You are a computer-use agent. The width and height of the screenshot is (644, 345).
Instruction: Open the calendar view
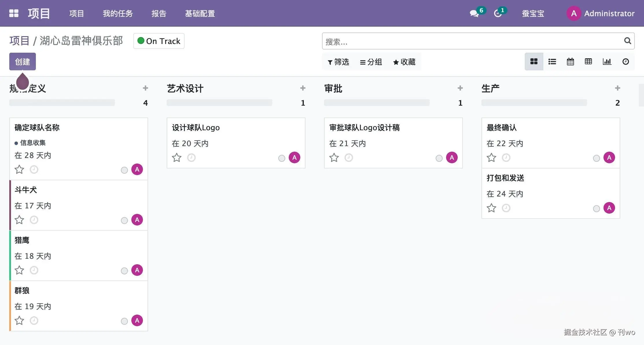570,61
